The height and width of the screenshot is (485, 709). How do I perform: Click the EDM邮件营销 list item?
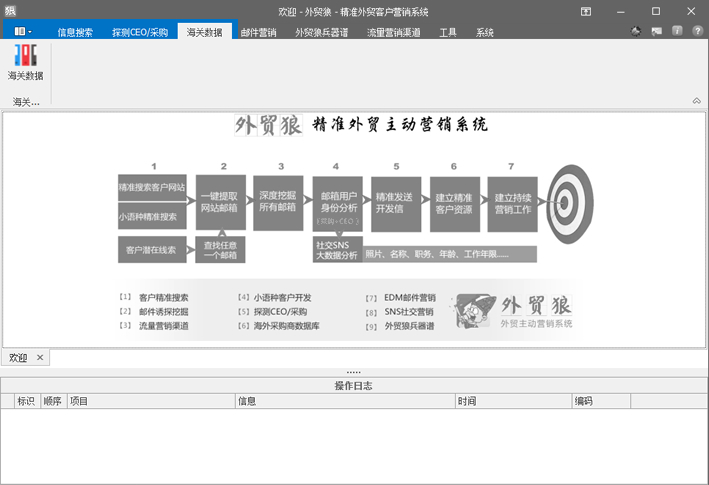410,298
